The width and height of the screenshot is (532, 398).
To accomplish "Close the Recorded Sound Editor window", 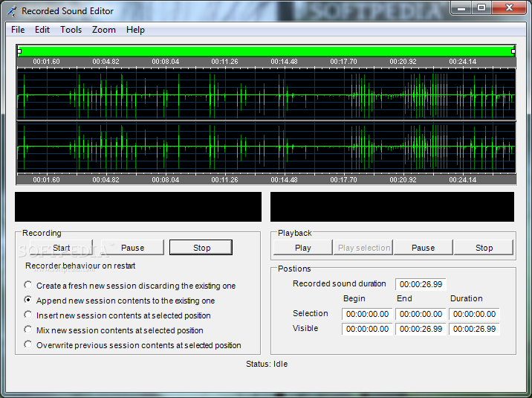I will 509,7.
